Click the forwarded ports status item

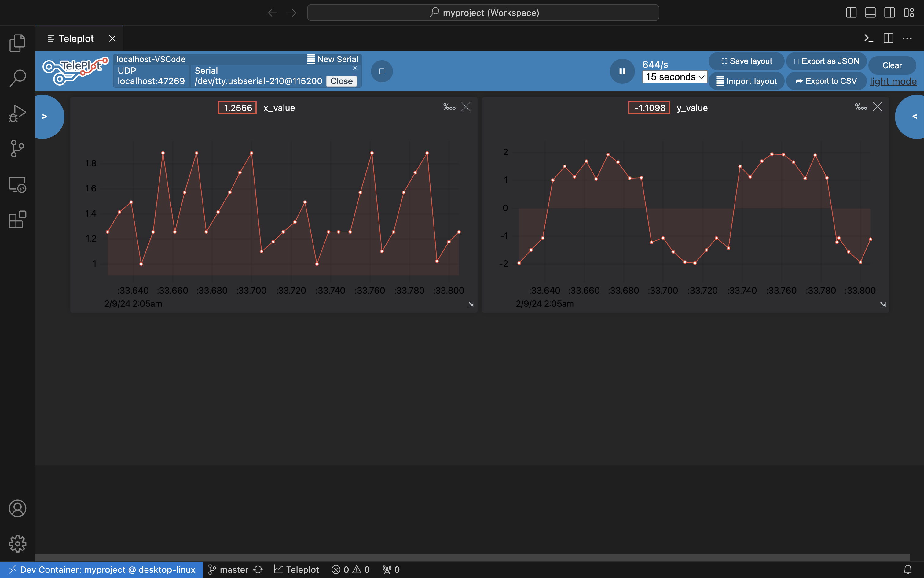(391, 569)
